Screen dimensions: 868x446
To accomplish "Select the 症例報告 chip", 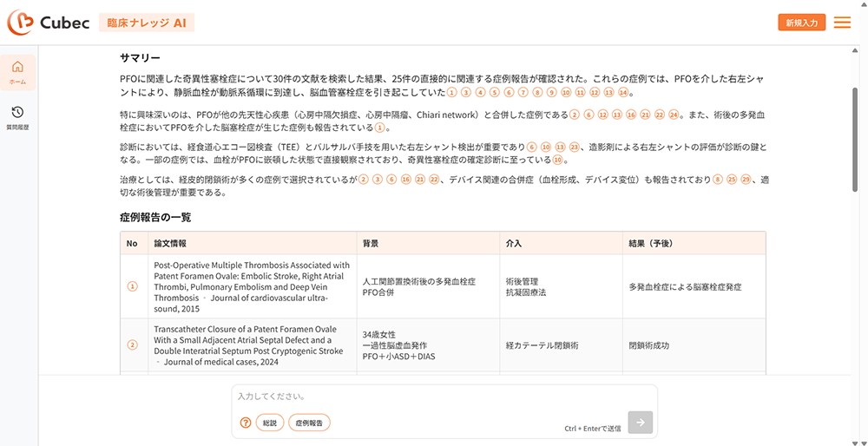I will pyautogui.click(x=309, y=423).
